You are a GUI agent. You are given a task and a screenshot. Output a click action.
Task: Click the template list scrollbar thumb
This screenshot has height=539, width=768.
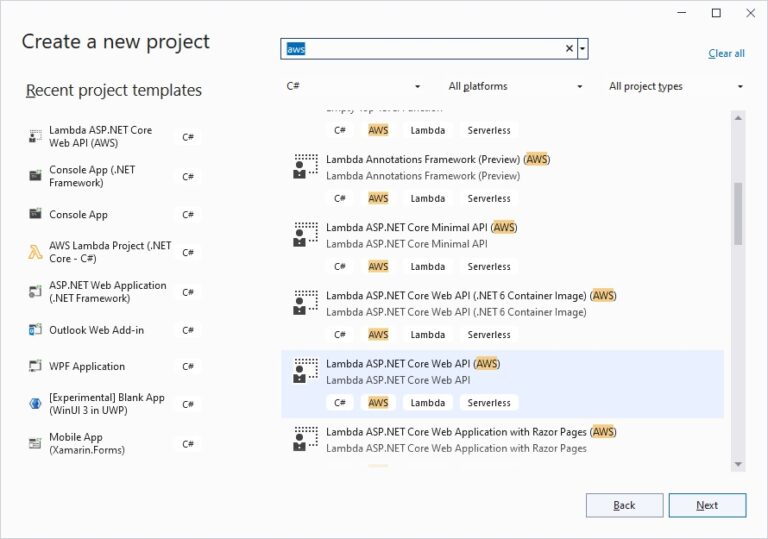point(738,213)
